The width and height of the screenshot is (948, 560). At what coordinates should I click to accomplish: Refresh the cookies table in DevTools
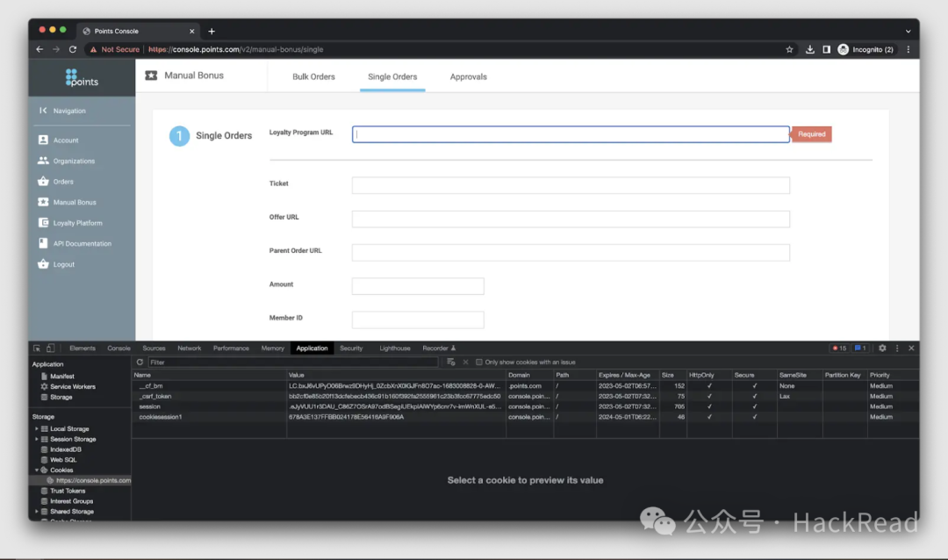click(x=140, y=363)
